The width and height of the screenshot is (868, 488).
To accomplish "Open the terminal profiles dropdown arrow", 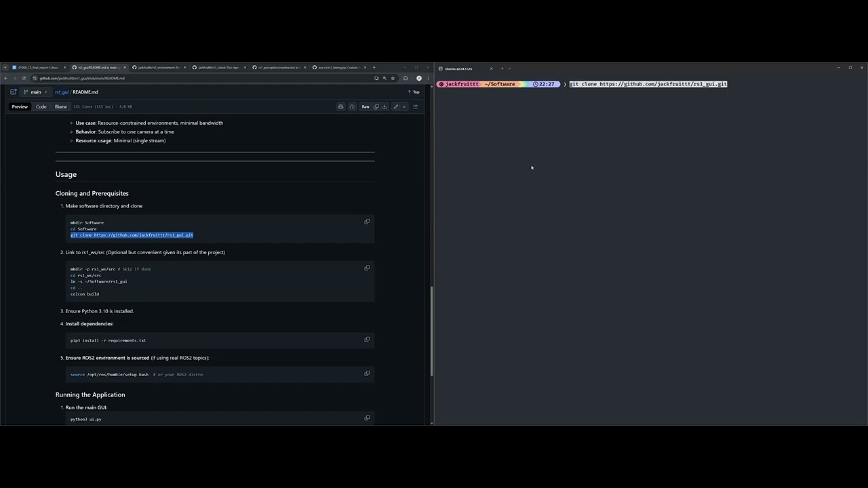I will tap(509, 68).
